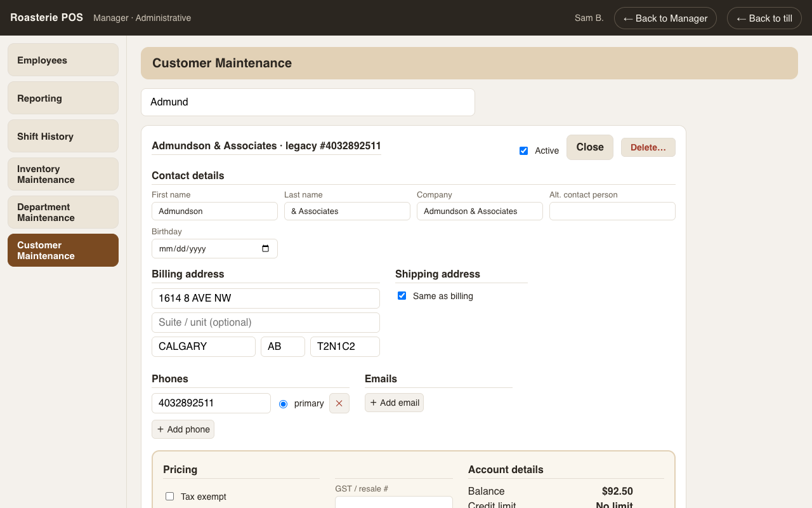
Task: Click the Suite / unit optional field
Action: [266, 323]
